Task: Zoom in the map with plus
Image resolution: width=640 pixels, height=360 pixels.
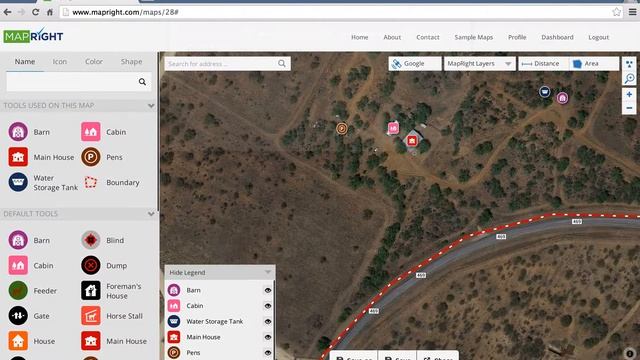Action: (x=629, y=94)
